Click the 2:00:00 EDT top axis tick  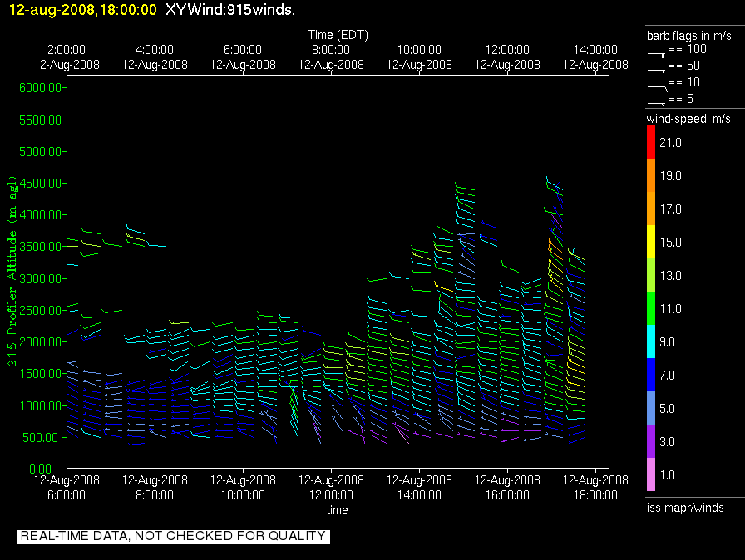tap(67, 57)
